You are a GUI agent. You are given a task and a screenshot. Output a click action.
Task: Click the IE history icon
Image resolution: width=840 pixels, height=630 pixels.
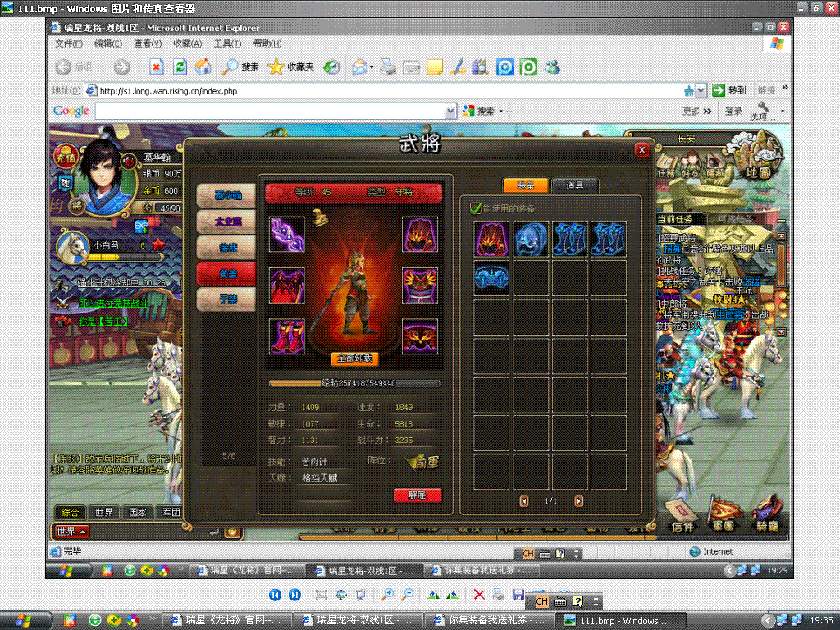click(x=332, y=67)
